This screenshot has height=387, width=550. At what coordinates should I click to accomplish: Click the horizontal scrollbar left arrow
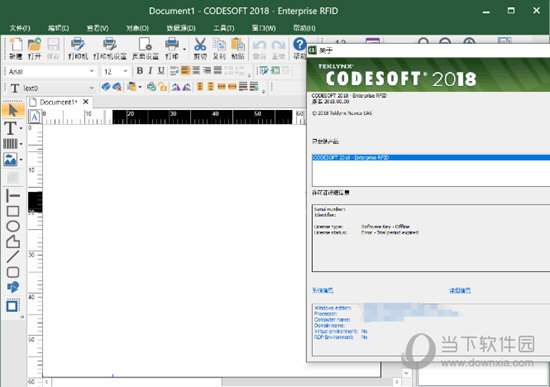pyautogui.click(x=47, y=382)
